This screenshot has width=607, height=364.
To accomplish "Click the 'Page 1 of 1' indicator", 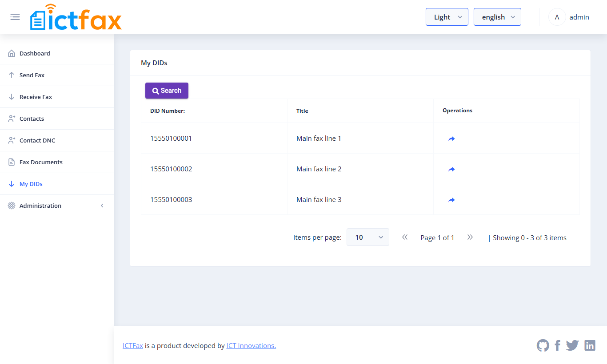I will [437, 237].
